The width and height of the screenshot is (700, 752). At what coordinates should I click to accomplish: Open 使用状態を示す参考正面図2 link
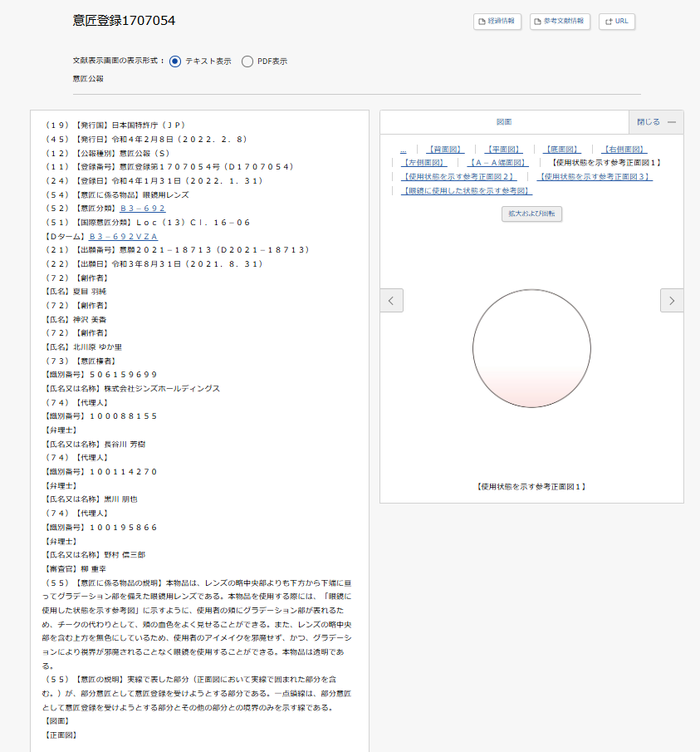458,176
